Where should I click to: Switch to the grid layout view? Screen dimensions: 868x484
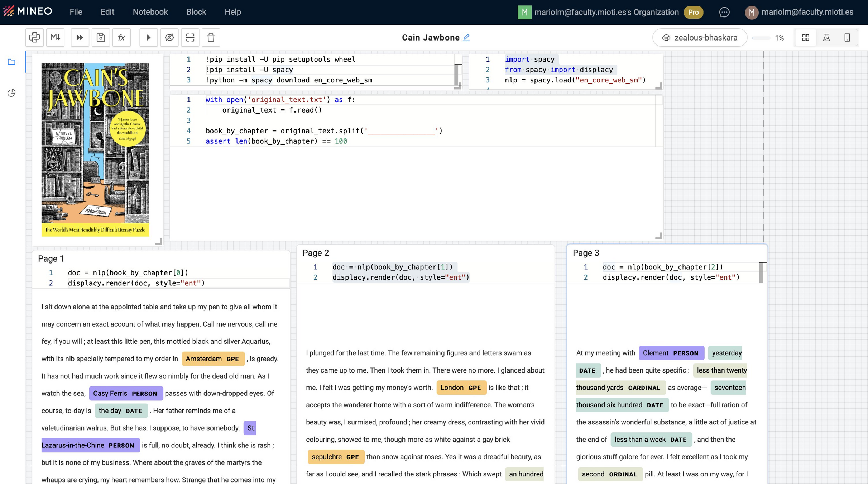(x=805, y=37)
